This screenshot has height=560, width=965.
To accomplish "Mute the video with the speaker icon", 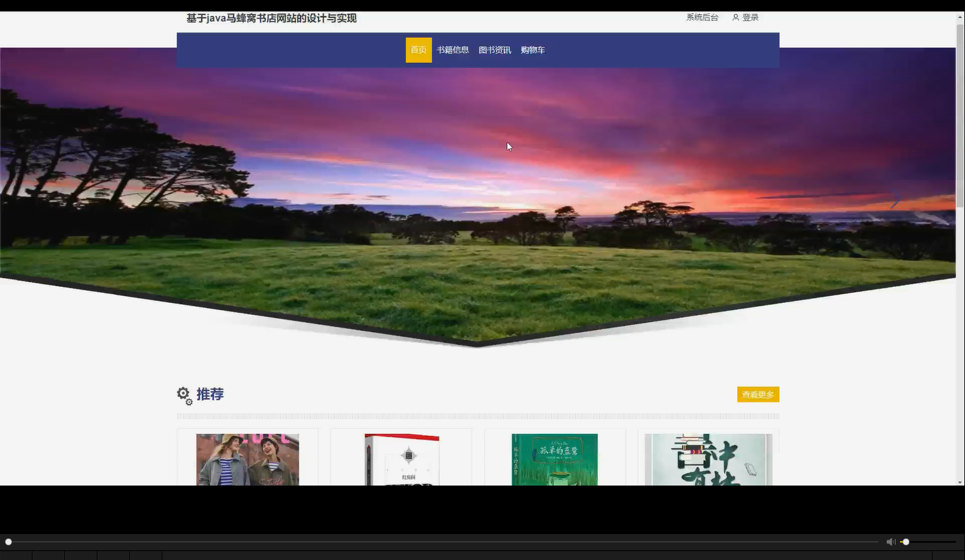I will pos(891,542).
